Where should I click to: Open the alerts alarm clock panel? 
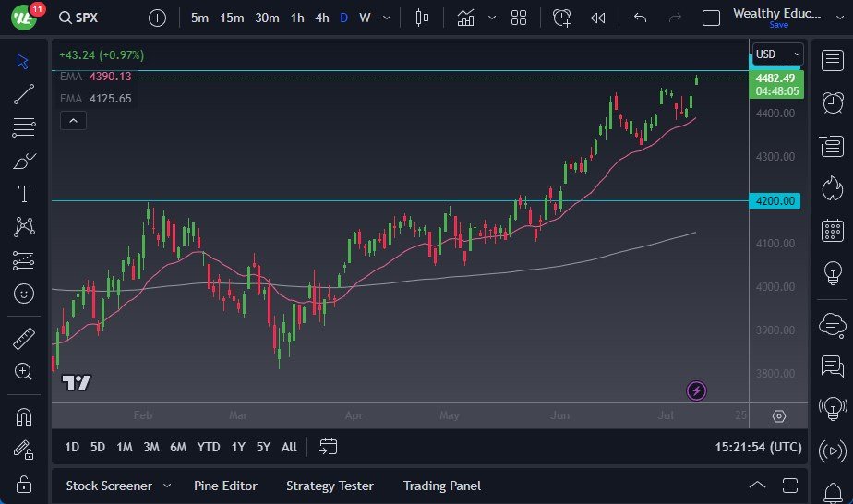(x=832, y=102)
